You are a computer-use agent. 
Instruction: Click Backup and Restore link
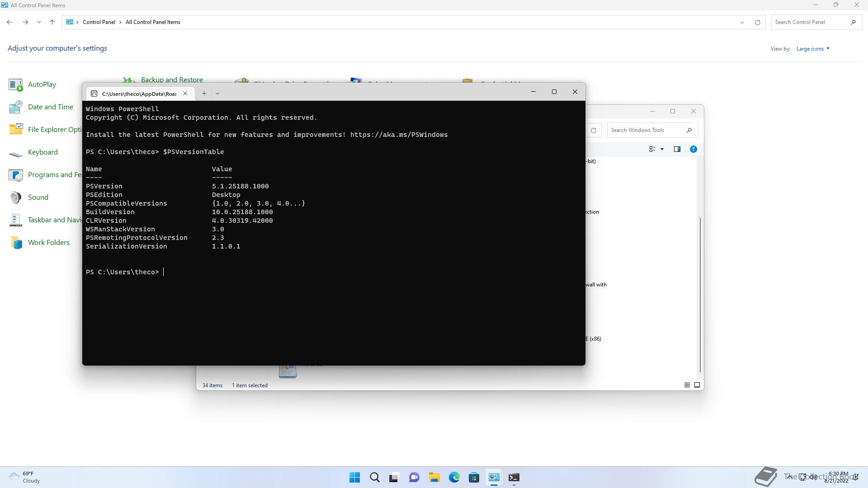[172, 80]
